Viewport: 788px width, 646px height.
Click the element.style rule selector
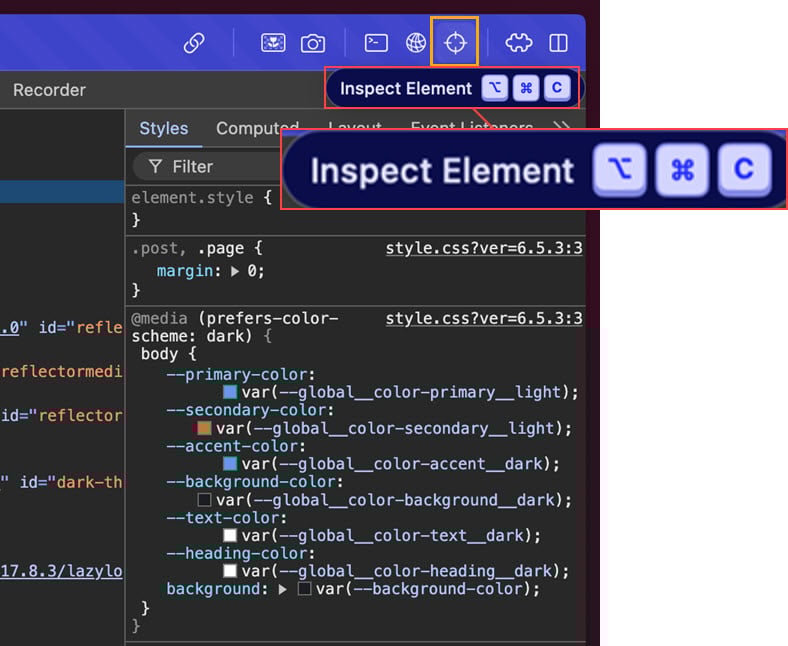click(192, 198)
